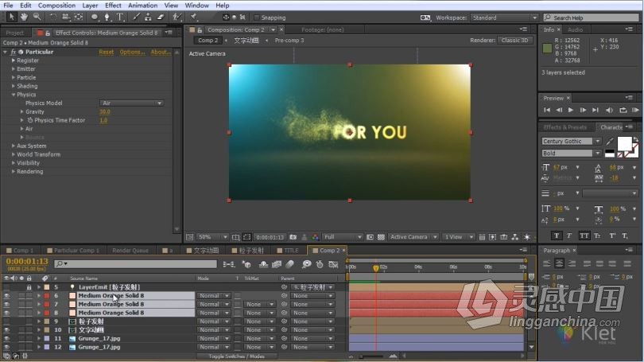Select the Rotation tool in toolbar
The height and width of the screenshot is (362, 644).
53,17
